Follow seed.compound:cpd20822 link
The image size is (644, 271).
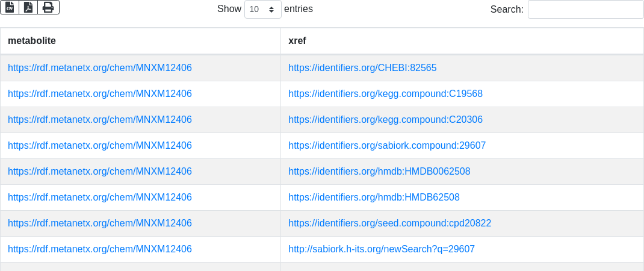click(x=389, y=223)
